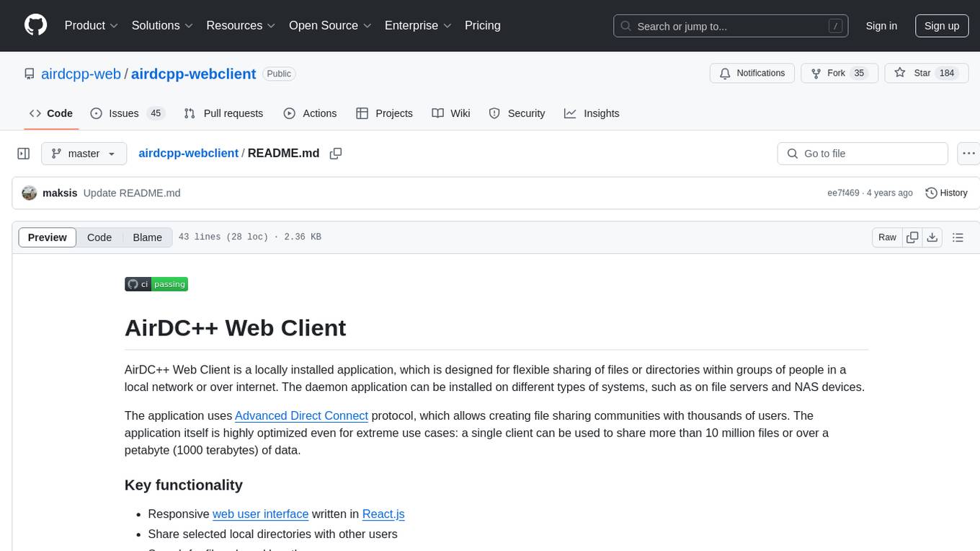This screenshot has height=551, width=980.
Task: Expand the Open Source menu
Action: coord(330,25)
